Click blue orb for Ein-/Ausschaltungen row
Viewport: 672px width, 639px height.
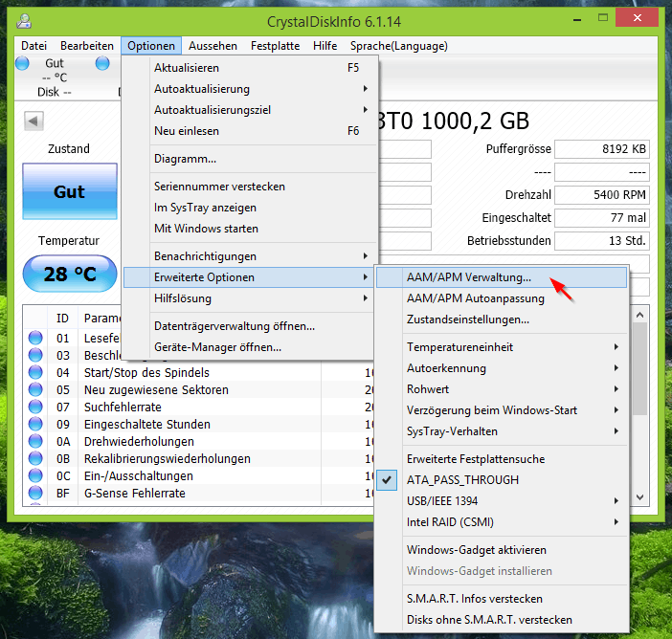(35, 475)
